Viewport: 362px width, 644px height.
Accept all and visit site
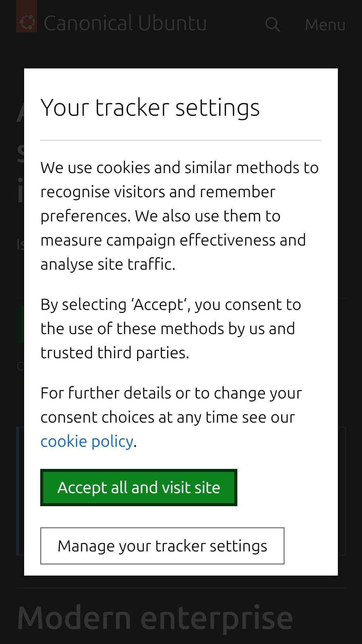[139, 487]
